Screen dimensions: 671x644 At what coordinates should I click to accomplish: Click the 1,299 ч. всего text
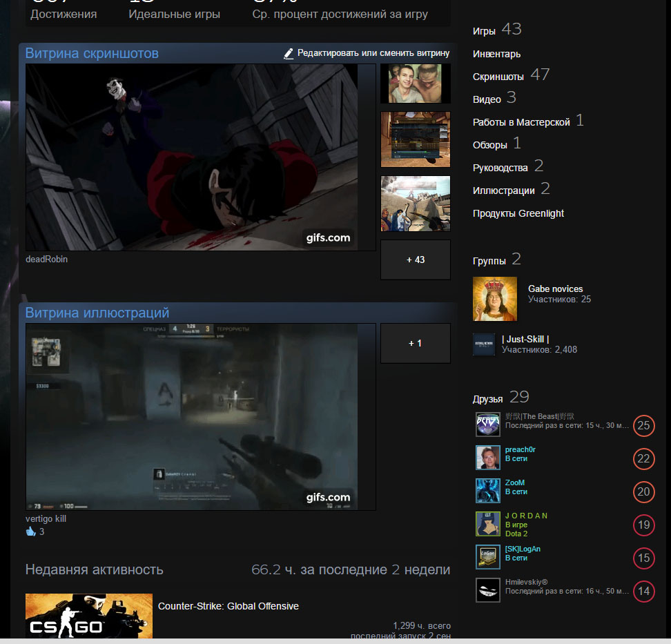pyautogui.click(x=422, y=625)
